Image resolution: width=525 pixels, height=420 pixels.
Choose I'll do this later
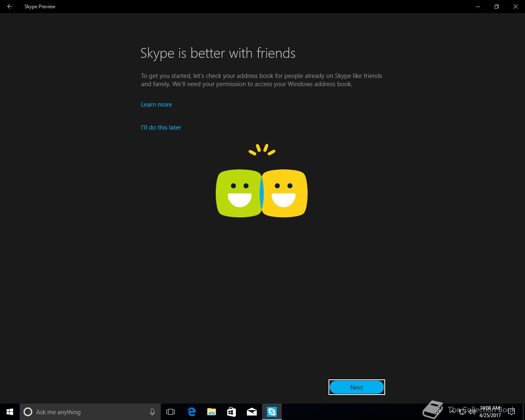pyautogui.click(x=161, y=128)
